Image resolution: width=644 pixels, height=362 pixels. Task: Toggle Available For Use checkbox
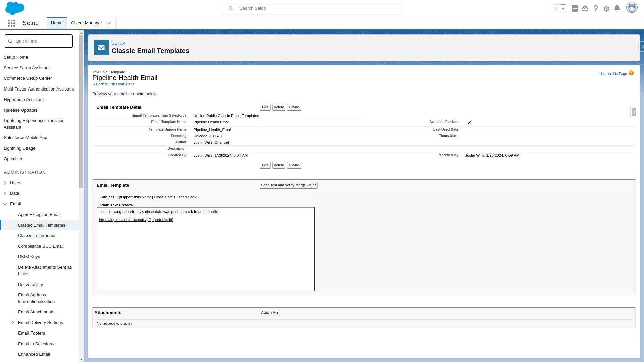(x=469, y=122)
